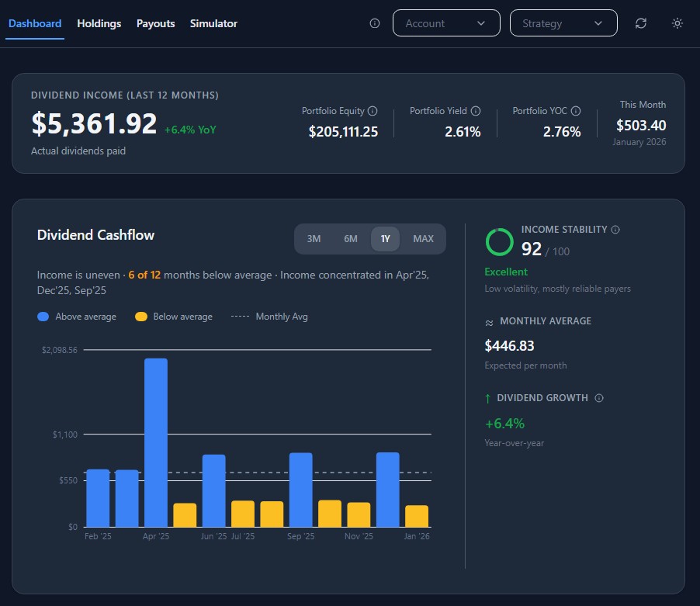
Task: Select the MAX time range
Action: 423,239
